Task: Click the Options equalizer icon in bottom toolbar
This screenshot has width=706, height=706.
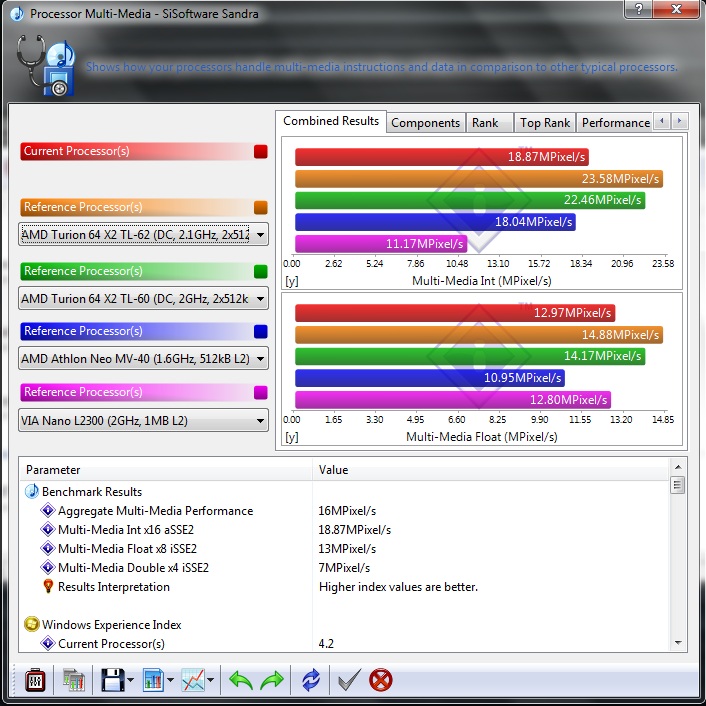Action: pos(35,681)
